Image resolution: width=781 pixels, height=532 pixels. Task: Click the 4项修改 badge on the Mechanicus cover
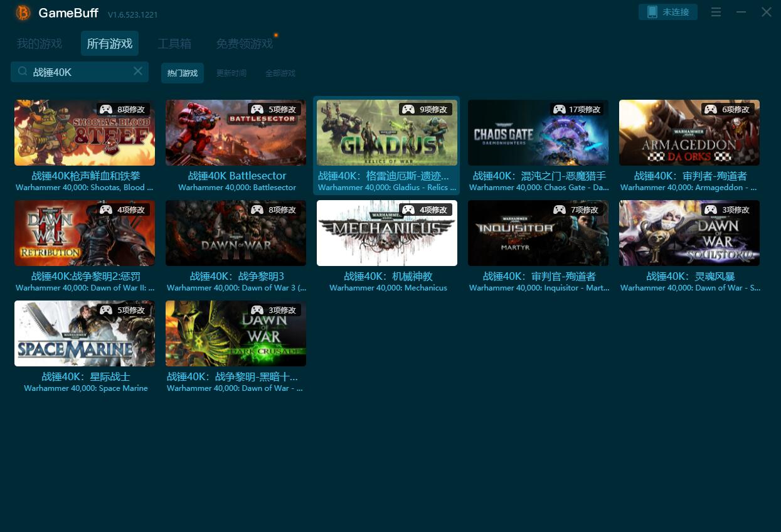coord(425,210)
